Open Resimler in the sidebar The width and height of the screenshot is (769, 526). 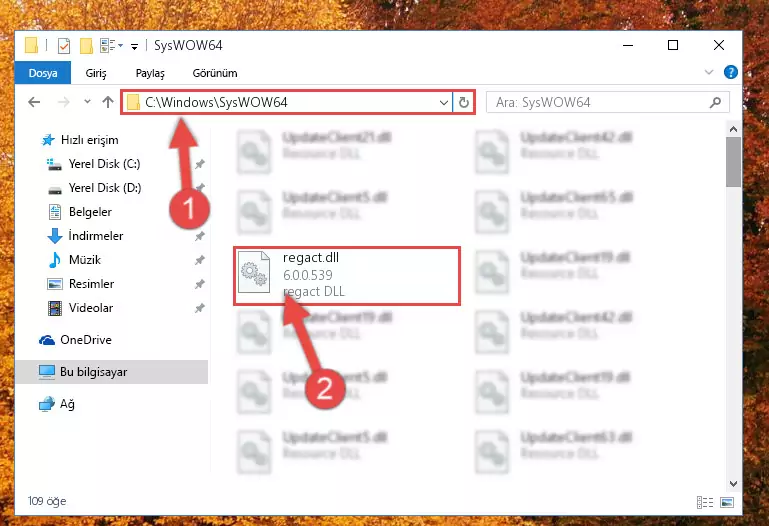pyautogui.click(x=92, y=284)
